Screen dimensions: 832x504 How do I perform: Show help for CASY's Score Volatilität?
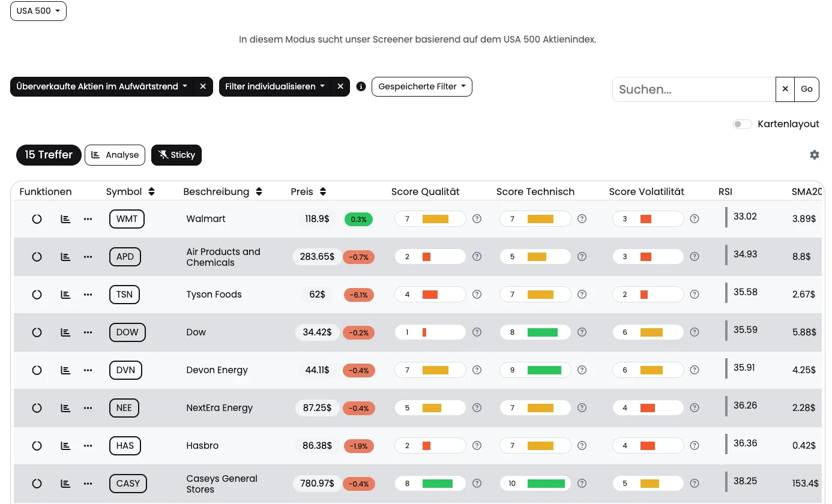(x=695, y=484)
